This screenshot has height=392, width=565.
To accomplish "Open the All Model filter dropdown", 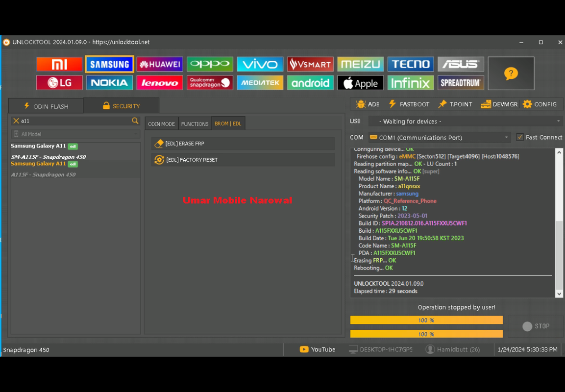I will point(75,134).
